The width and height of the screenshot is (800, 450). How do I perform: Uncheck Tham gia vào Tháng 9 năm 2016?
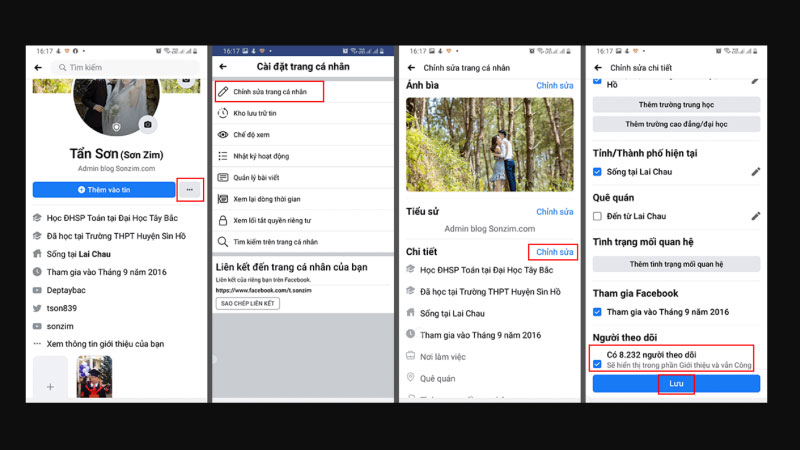[597, 312]
